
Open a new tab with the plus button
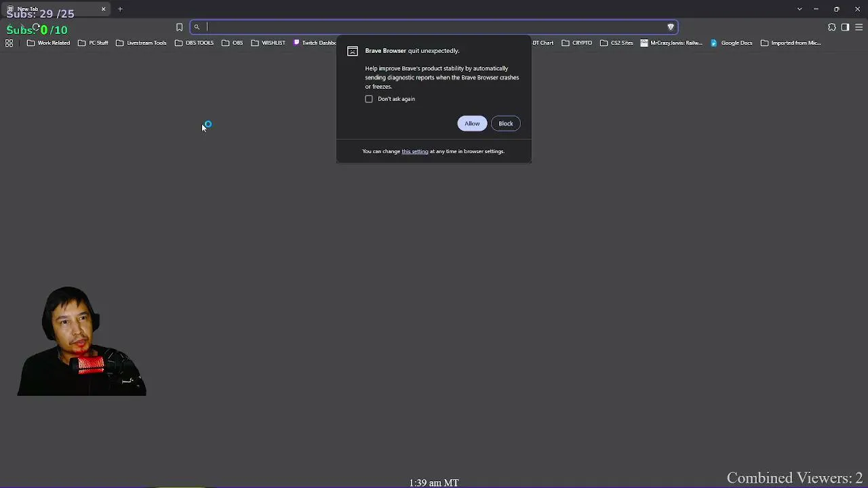[120, 9]
